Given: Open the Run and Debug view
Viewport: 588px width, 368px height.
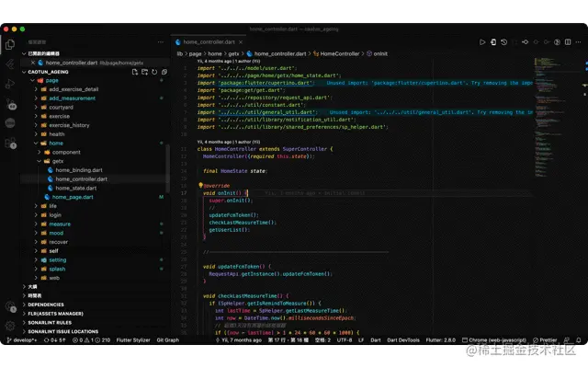Looking at the screenshot, I should tap(10, 84).
